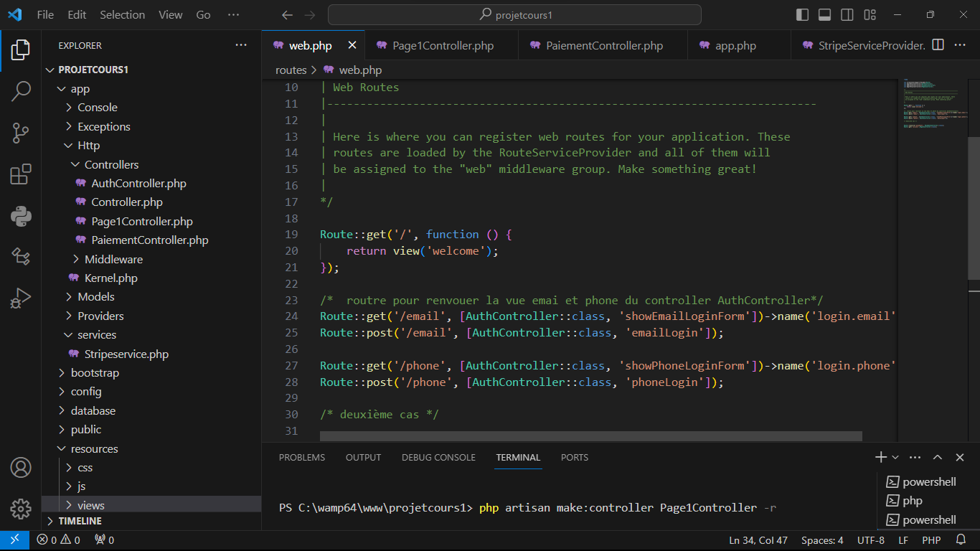This screenshot has height=551, width=980.
Task: Open the View menu
Action: click(x=171, y=15)
